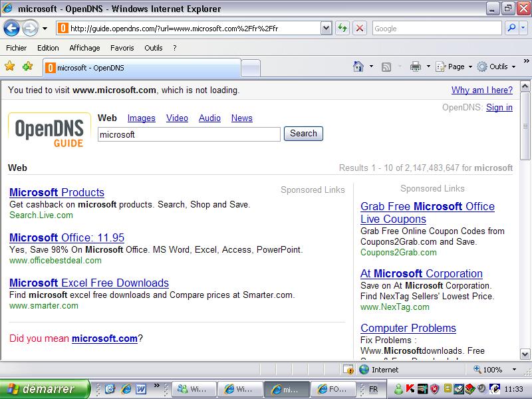Image resolution: width=532 pixels, height=399 pixels.
Task: Click the microsoft.com suggestion link
Action: pyautogui.click(x=104, y=338)
